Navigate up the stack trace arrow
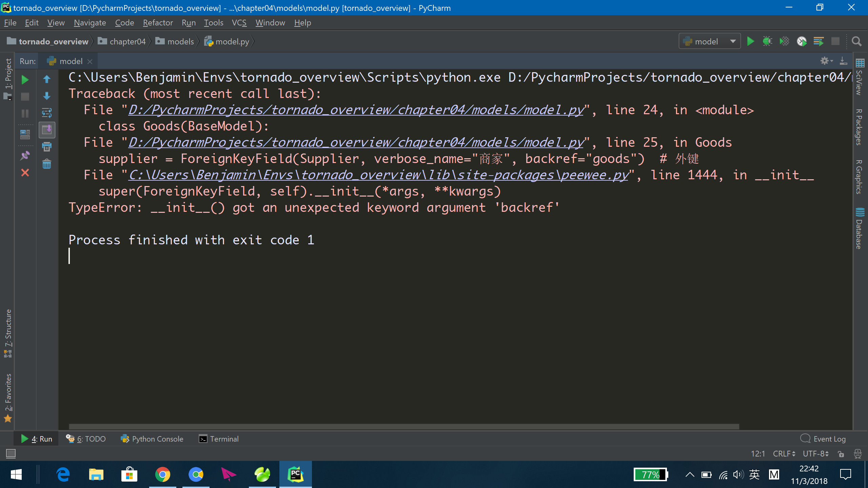 [47, 79]
